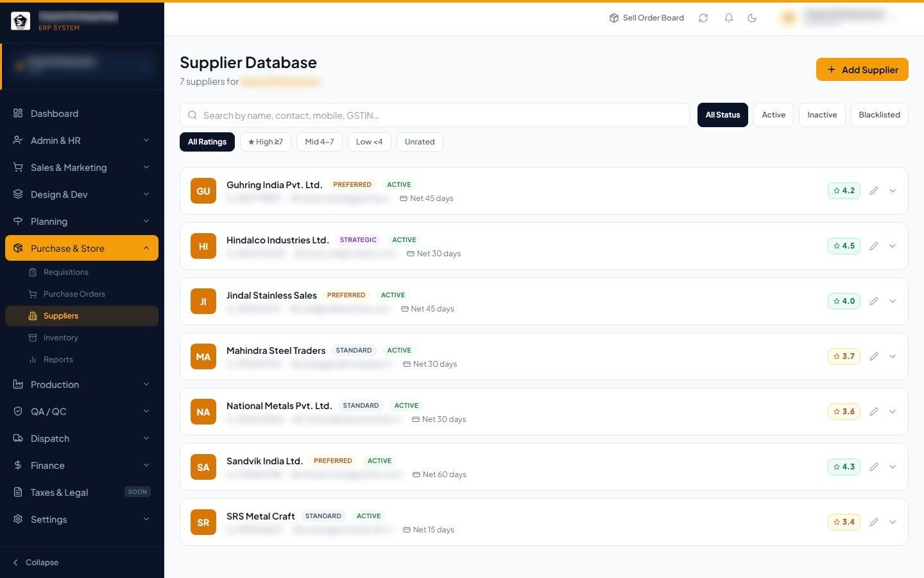This screenshot has height=578, width=924.
Task: Open Suppliers submenu item
Action: tap(81, 316)
